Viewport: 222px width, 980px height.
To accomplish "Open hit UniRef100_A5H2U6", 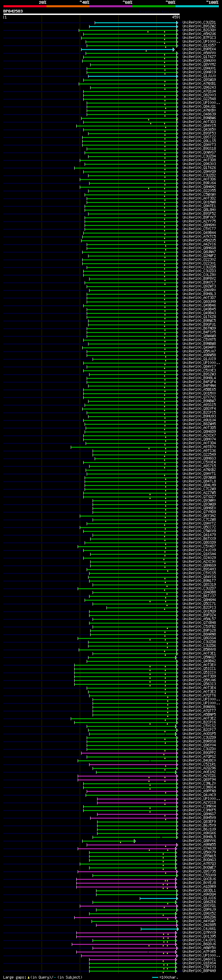I will click(199, 34).
